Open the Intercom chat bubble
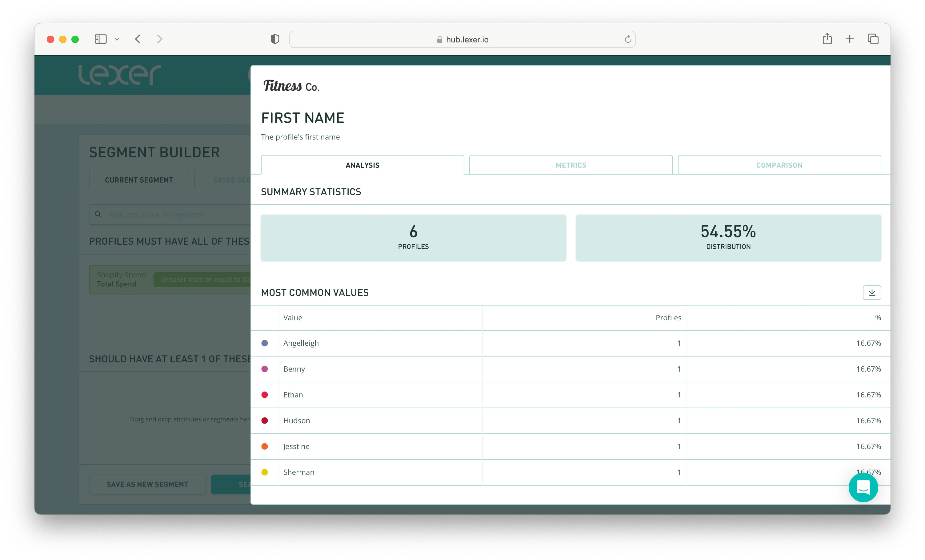The image size is (925, 560). [x=863, y=487]
